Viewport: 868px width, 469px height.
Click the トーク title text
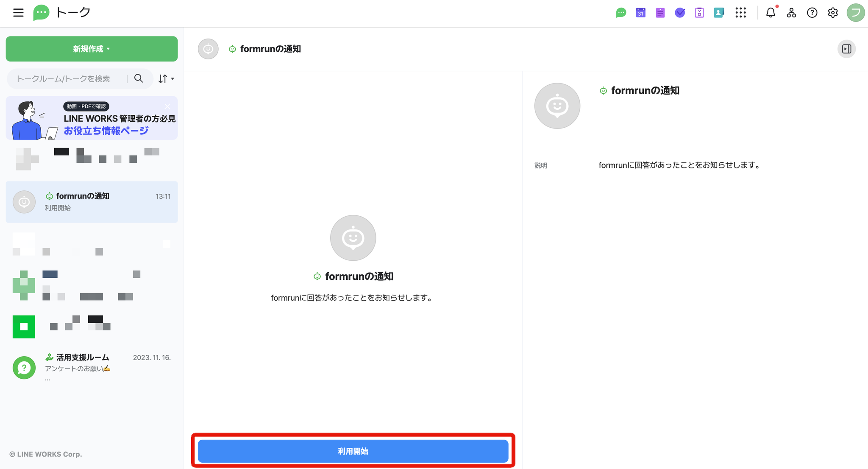73,13
